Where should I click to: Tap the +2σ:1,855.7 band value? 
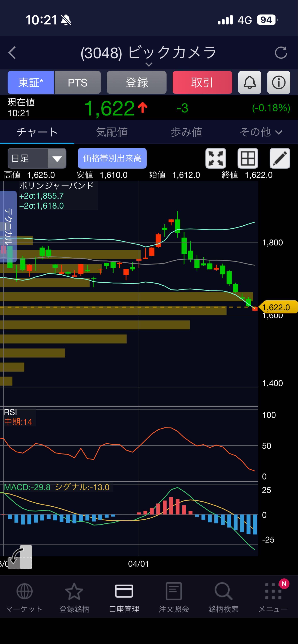(41, 196)
